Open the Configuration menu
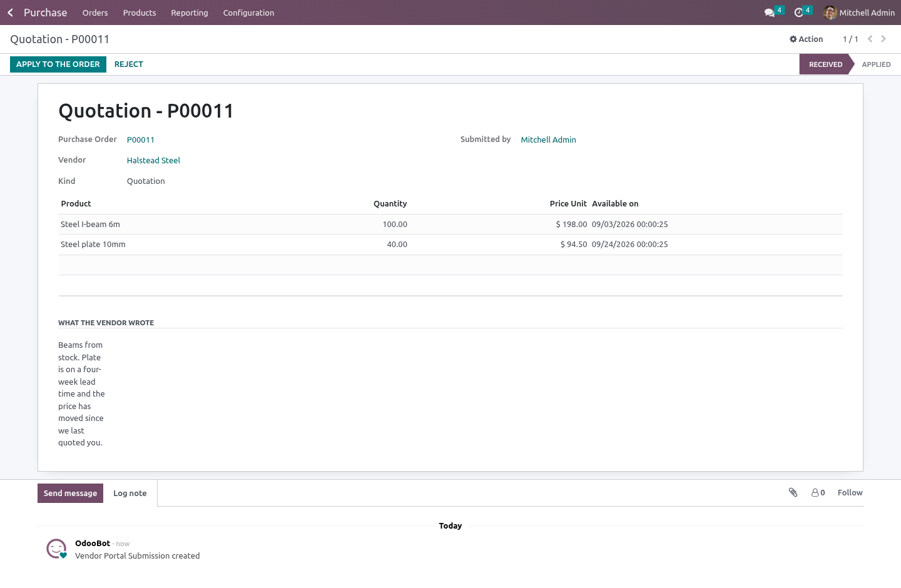Viewport: 901px width, 588px height. pyautogui.click(x=248, y=13)
